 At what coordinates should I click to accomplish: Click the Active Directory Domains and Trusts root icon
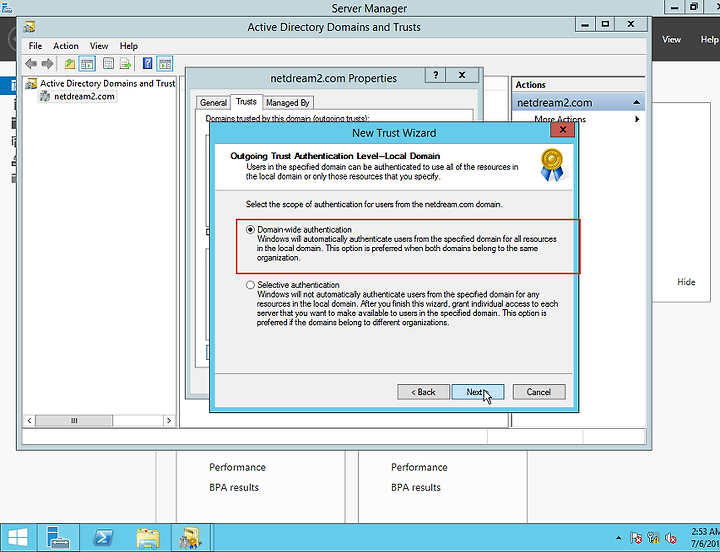click(x=31, y=84)
